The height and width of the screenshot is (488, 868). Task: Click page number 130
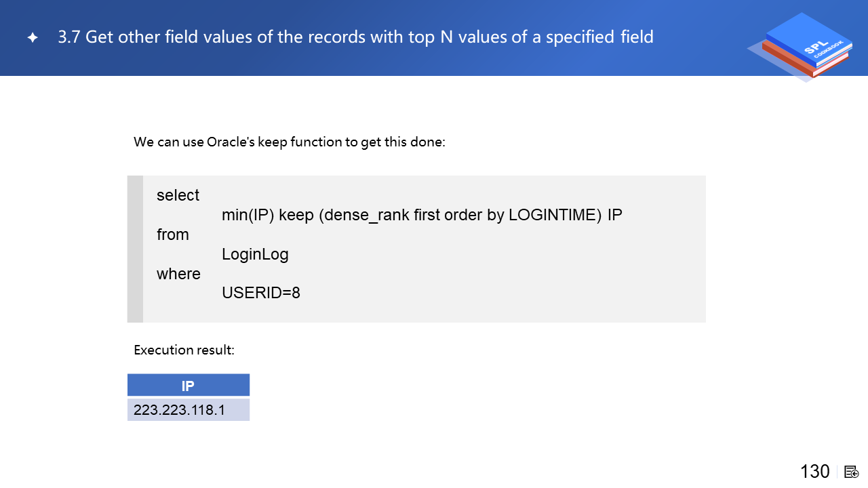point(814,472)
